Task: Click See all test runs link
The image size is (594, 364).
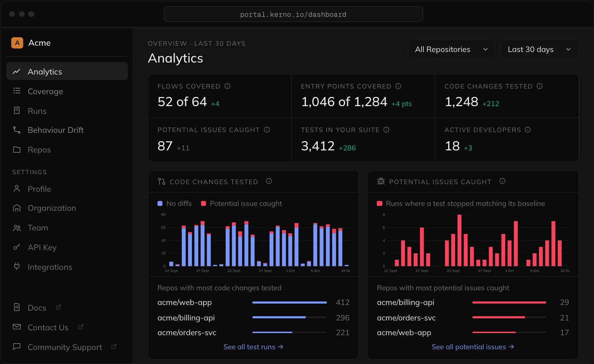Action: click(253, 347)
